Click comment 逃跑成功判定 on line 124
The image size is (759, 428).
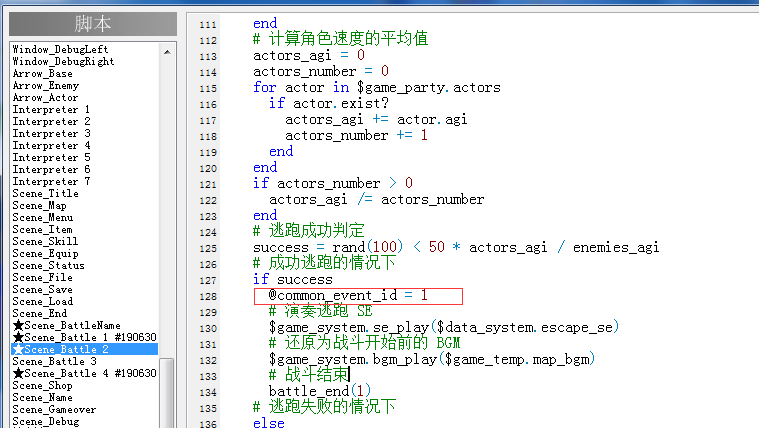click(x=308, y=231)
